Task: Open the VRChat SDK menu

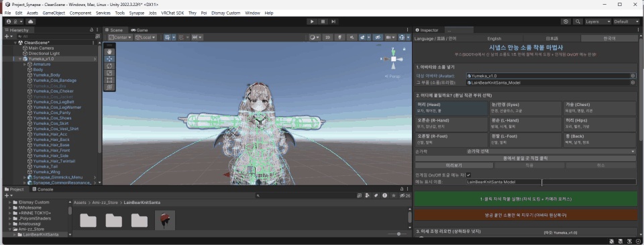Action: (172, 13)
